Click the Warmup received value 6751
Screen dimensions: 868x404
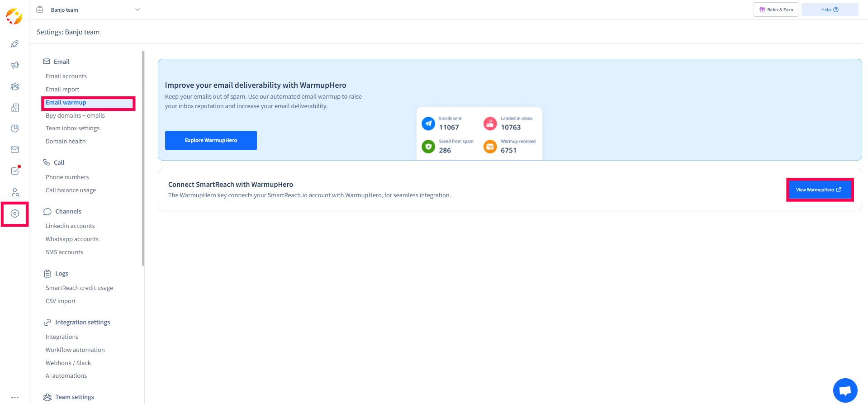(508, 151)
